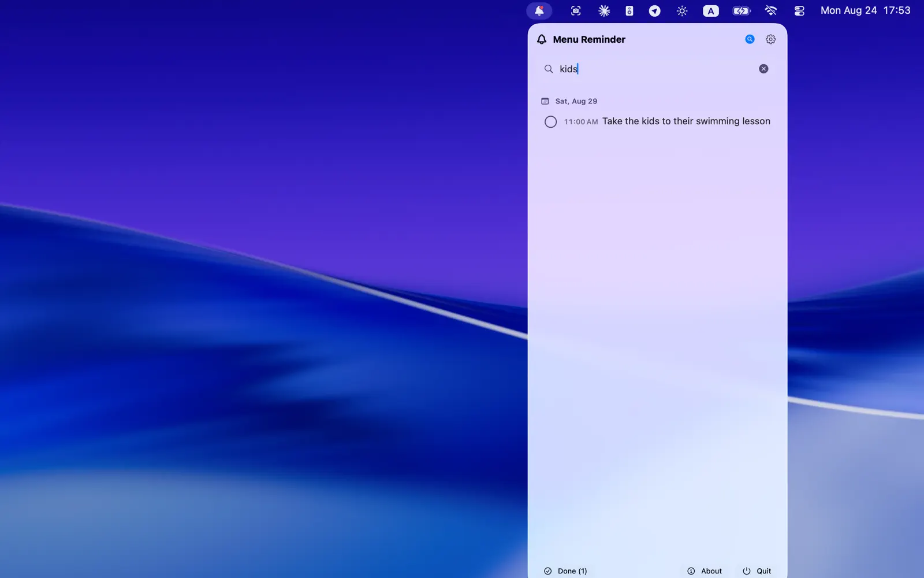Click the magnifier icon in search field

(549, 69)
